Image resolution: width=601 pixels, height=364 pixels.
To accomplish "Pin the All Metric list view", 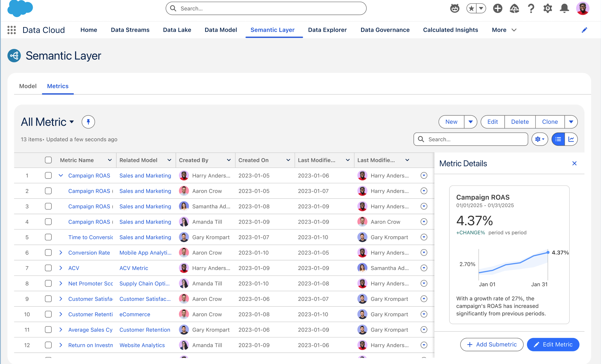I will coord(88,122).
